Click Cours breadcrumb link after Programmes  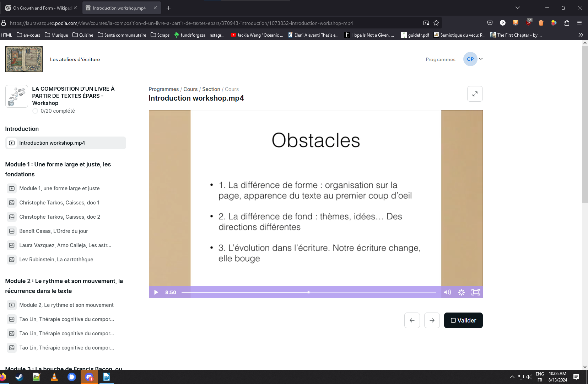(190, 89)
